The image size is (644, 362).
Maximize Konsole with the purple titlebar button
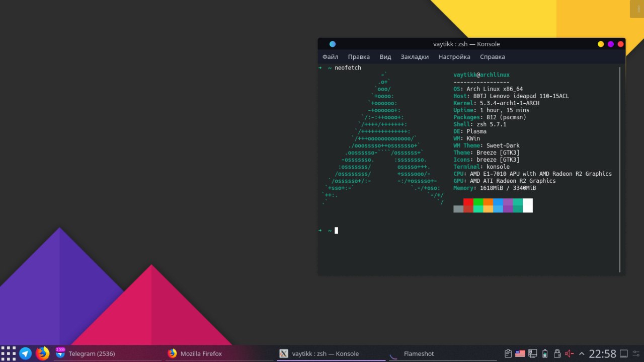pos(611,44)
